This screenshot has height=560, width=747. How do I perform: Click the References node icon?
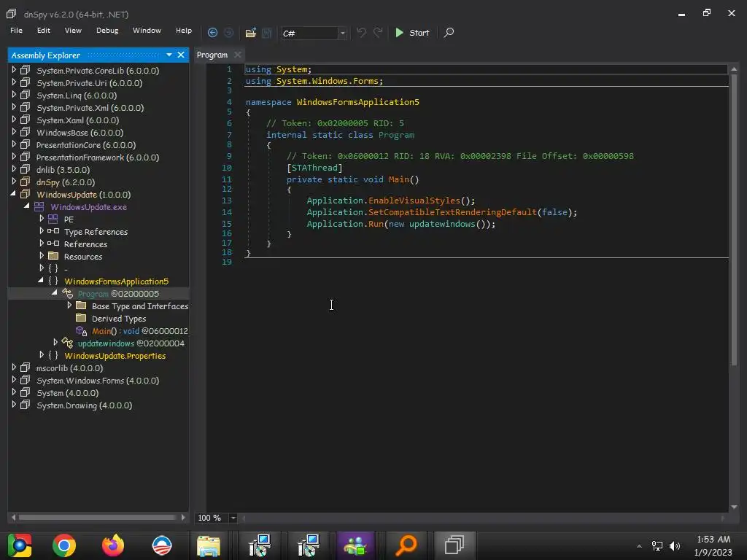point(53,244)
